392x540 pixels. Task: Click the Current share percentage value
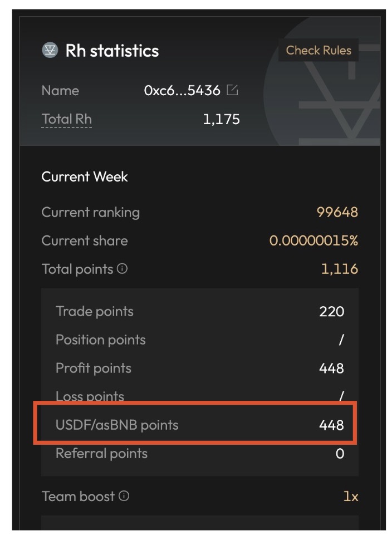point(313,240)
